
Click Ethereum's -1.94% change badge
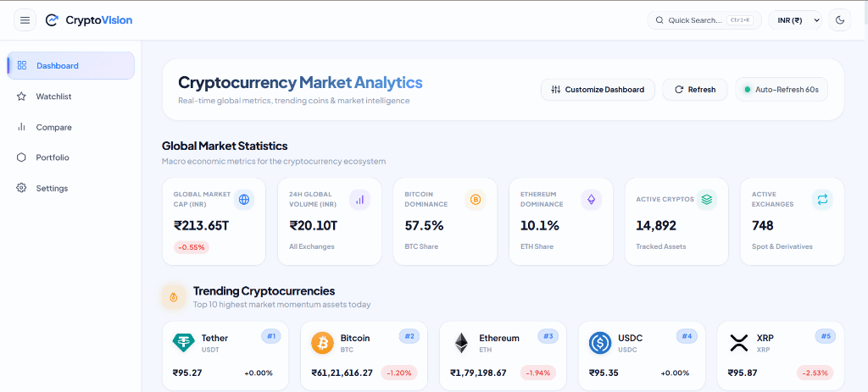pos(538,373)
